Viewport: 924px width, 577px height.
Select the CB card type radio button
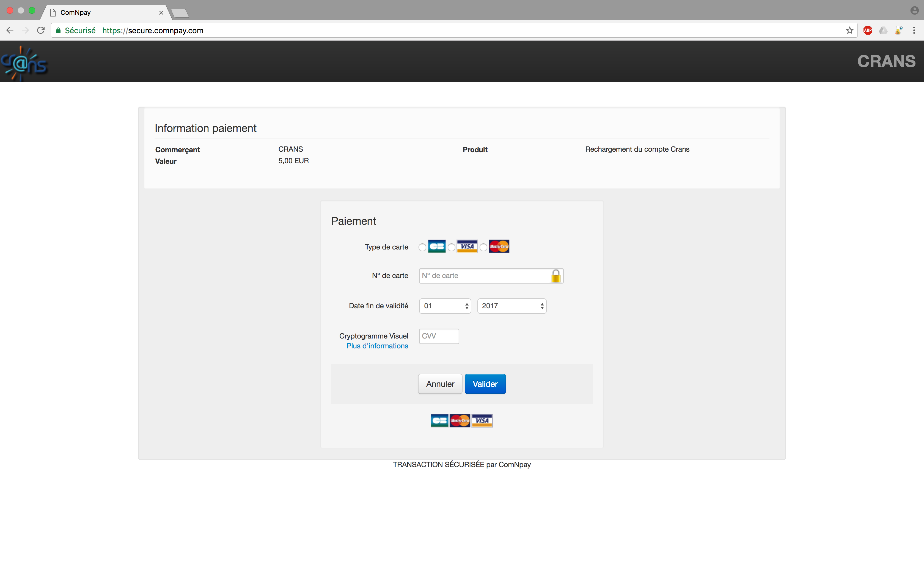click(x=422, y=247)
